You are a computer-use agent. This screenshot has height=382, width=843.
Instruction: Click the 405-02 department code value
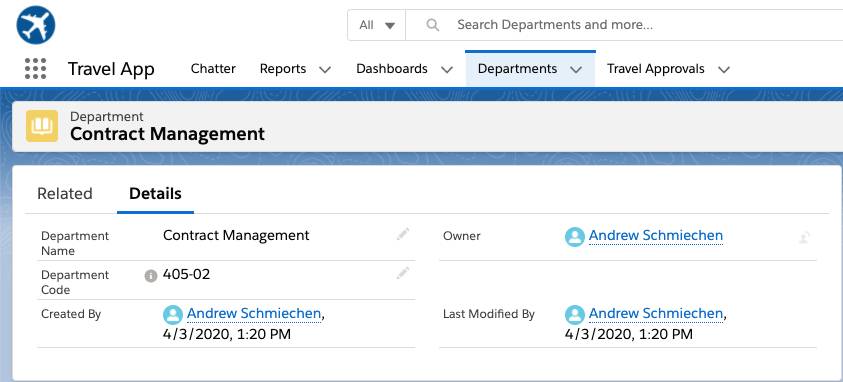pos(187,275)
